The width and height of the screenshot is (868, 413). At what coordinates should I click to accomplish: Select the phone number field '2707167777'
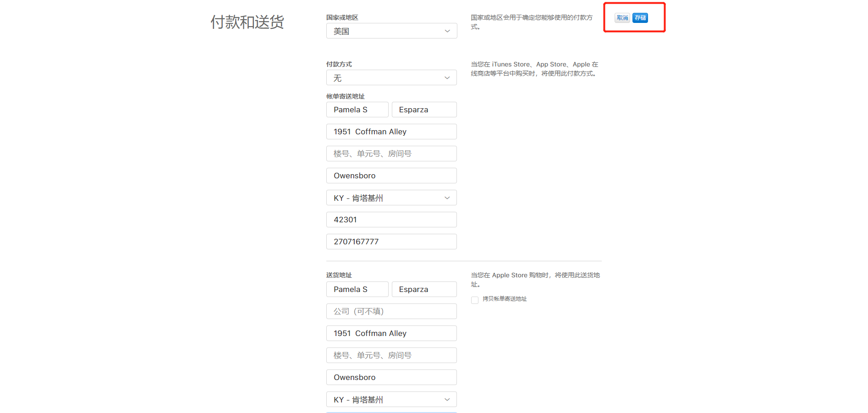tap(391, 242)
